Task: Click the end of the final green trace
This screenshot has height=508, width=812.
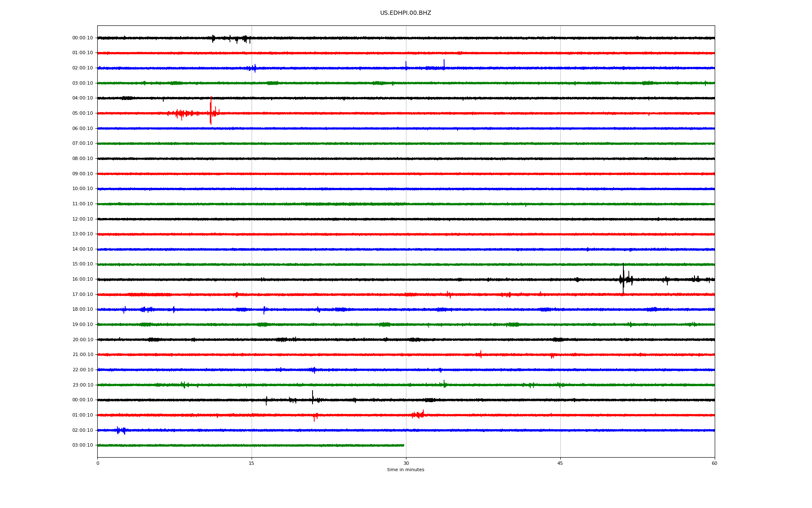Action: (403, 445)
